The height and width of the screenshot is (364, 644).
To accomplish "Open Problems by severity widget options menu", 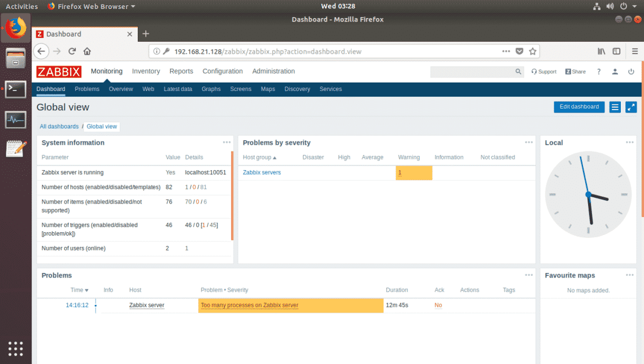I will point(529,142).
